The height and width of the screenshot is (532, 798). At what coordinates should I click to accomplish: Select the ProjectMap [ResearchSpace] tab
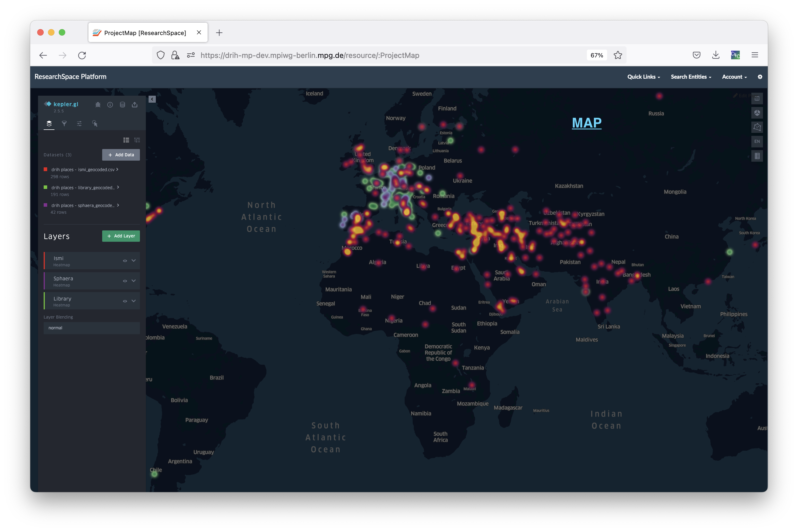(x=148, y=33)
